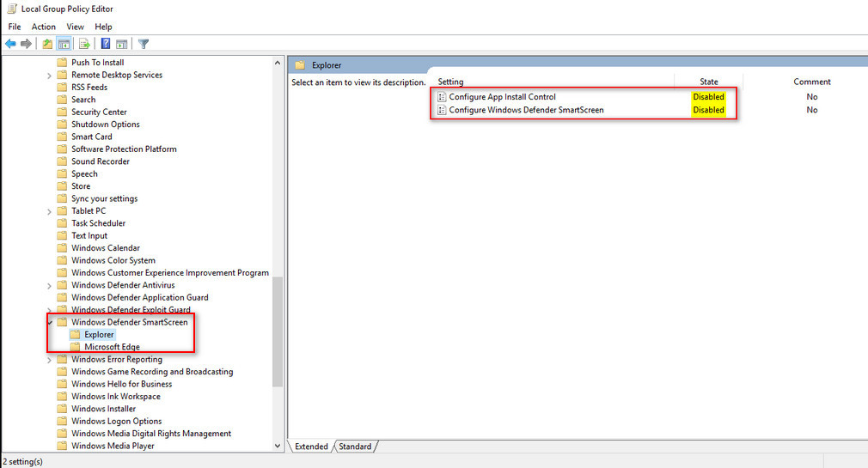This screenshot has width=868, height=468.
Task: Click the Back arrow toolbar icon
Action: [10, 44]
